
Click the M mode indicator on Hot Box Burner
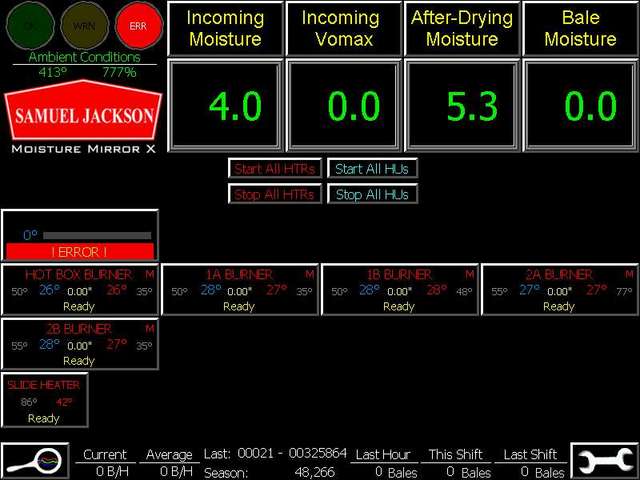coord(150,274)
